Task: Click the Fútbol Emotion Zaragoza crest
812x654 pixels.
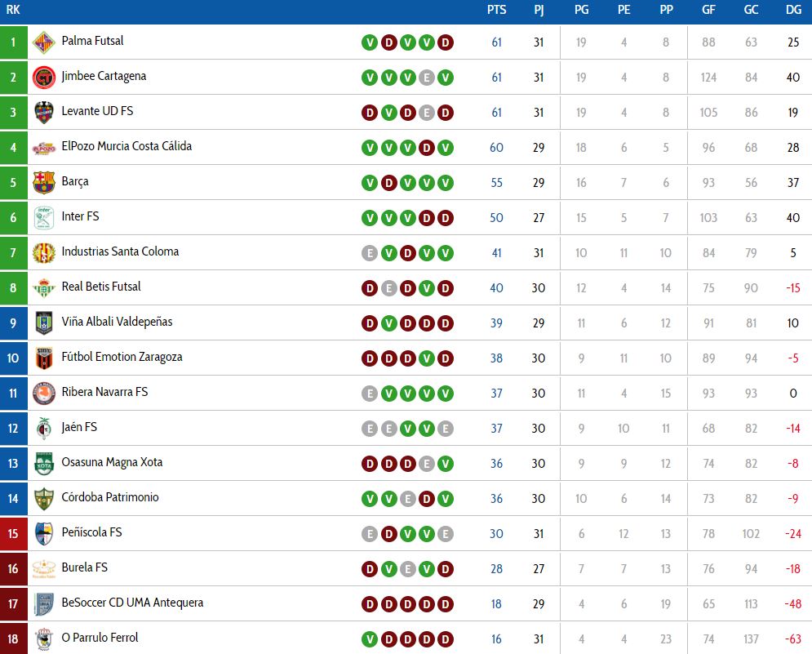Action: click(x=44, y=358)
